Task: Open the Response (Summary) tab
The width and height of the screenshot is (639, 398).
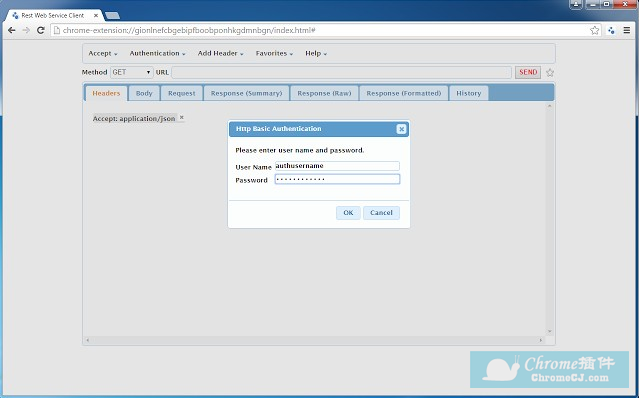Action: click(x=247, y=93)
